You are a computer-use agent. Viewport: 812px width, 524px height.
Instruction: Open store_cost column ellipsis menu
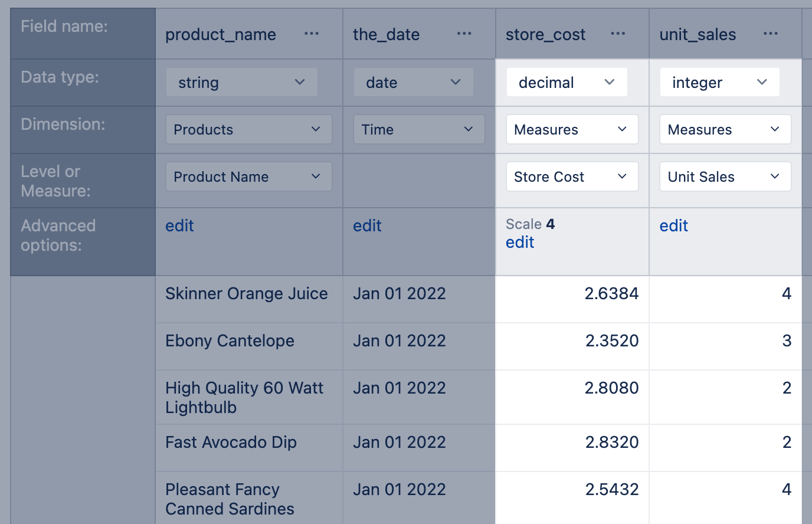point(617,34)
